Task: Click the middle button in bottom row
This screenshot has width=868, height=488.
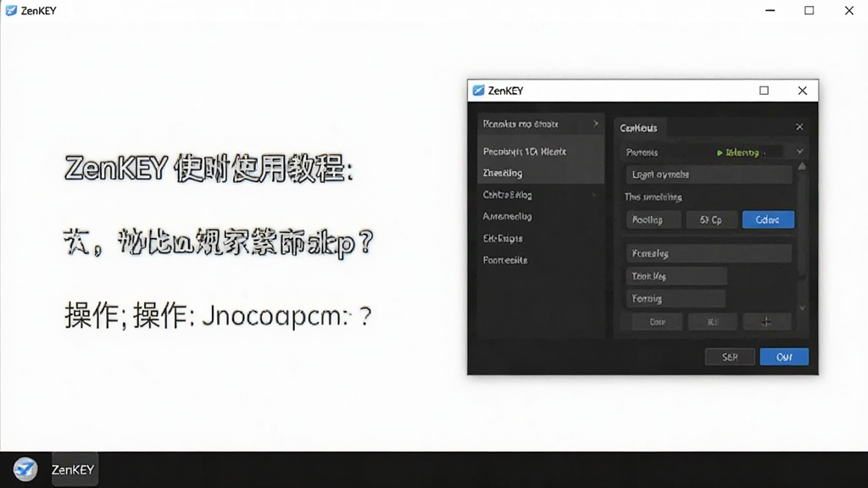Action: coord(713,321)
